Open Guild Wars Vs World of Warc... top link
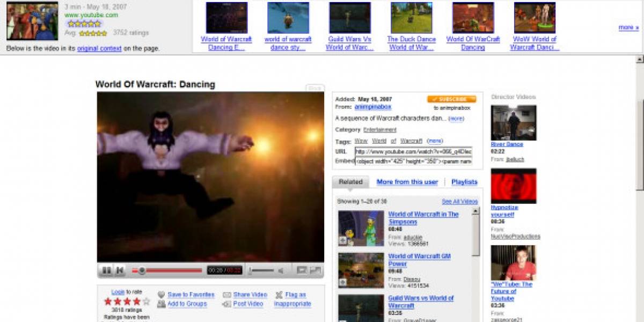644x322 pixels. (x=349, y=43)
